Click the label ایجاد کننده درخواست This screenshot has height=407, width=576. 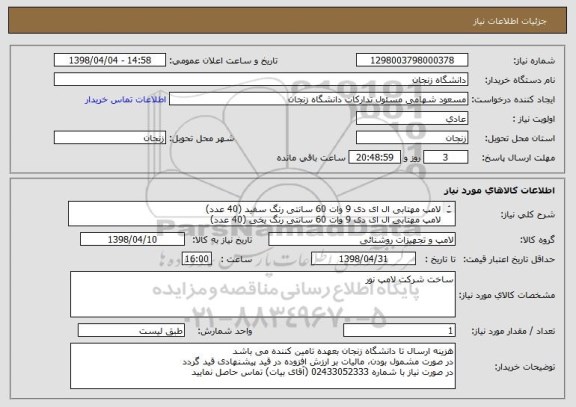[x=514, y=100]
